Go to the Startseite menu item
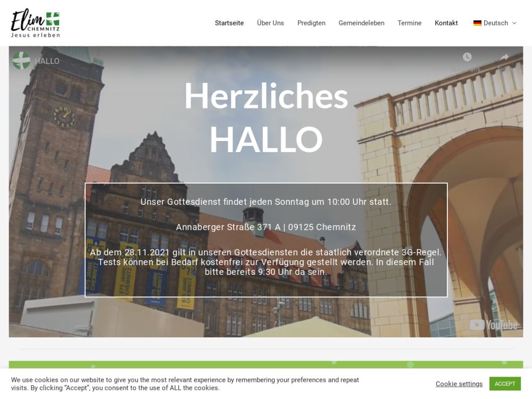 coord(229,23)
